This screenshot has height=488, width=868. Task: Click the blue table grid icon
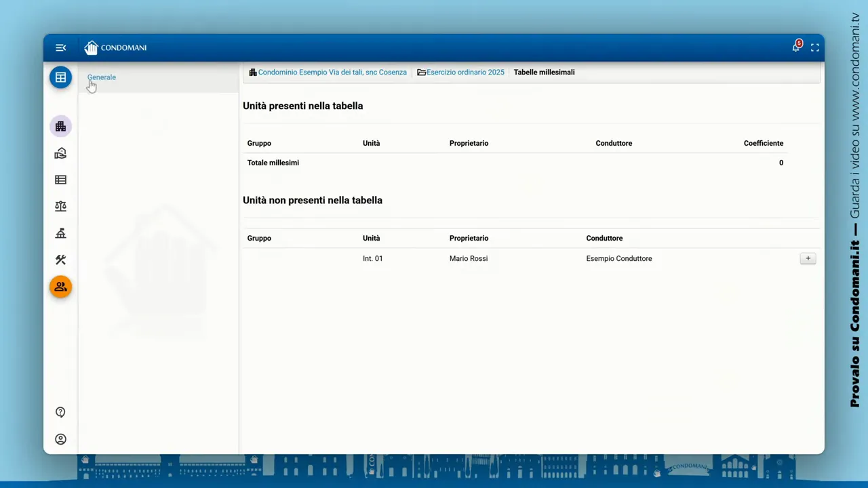60,77
